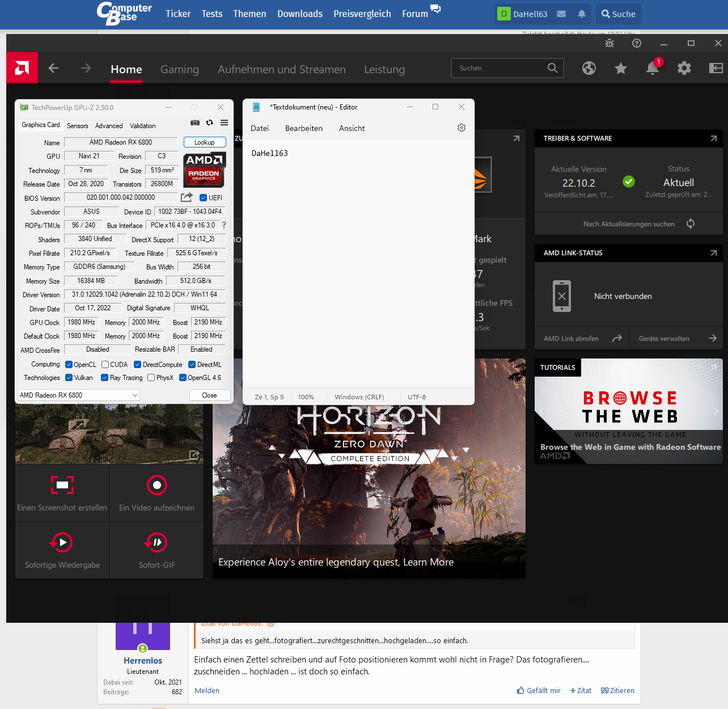The width and height of the screenshot is (728, 709).
Task: Open favorites star icon in Radeon Software
Action: click(621, 69)
